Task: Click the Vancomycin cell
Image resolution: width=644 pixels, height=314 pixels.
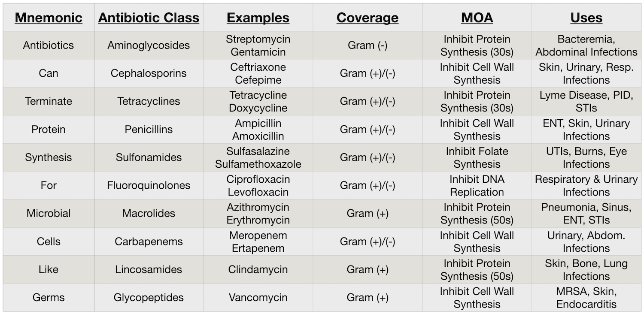Action: coord(258,297)
